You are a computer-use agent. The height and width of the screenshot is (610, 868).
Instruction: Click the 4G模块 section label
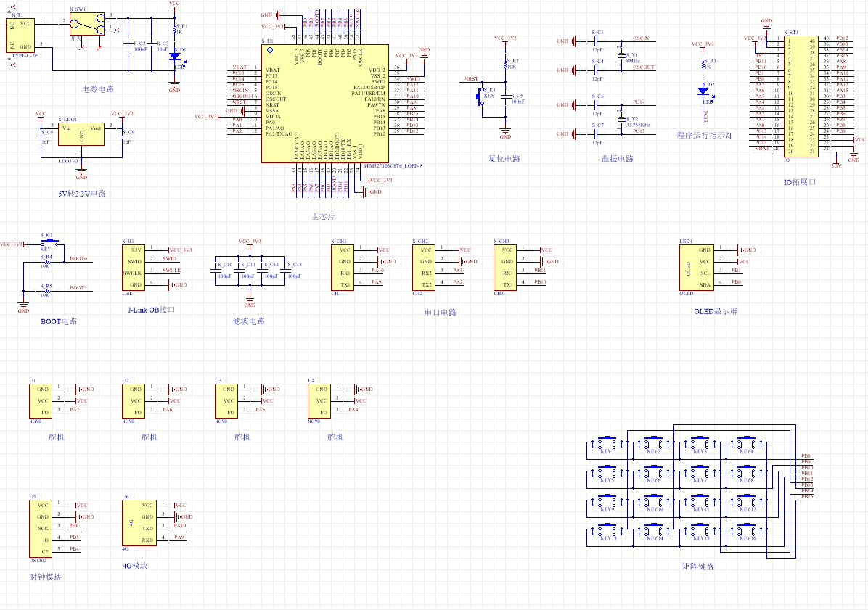click(135, 566)
